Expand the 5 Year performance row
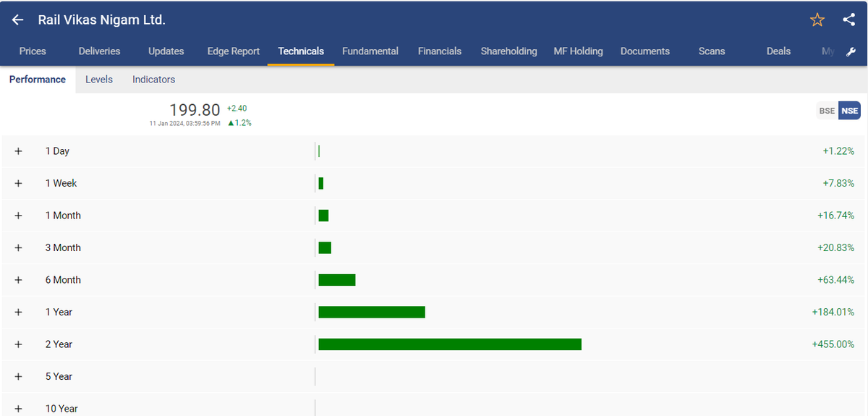 pos(19,376)
